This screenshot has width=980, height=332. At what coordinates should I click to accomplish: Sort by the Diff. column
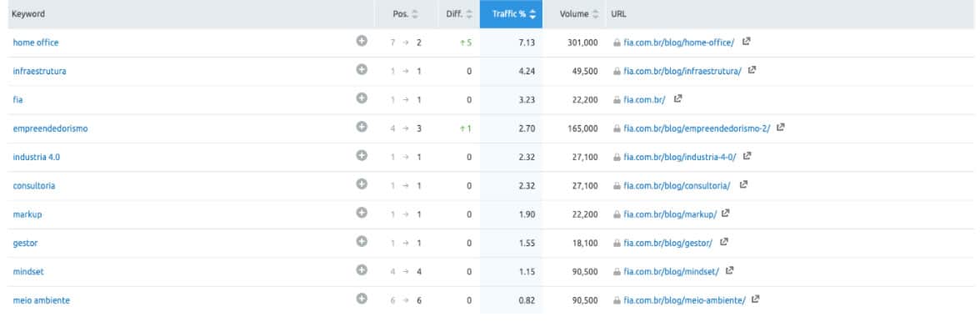tap(458, 13)
